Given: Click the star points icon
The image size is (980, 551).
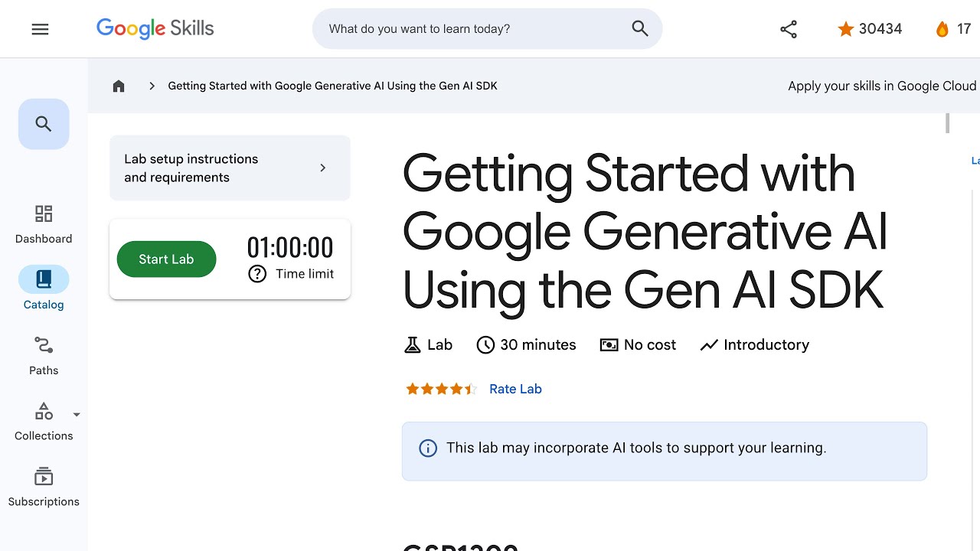Looking at the screenshot, I should tap(845, 29).
